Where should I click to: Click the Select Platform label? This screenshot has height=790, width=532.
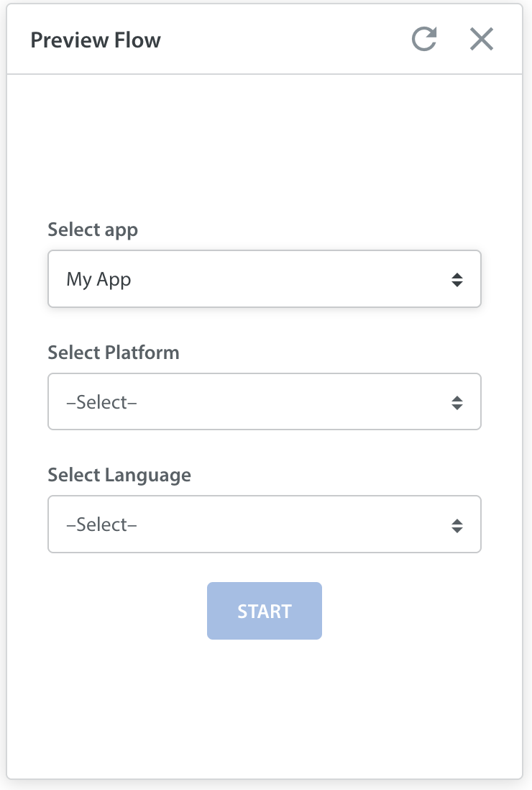(x=114, y=352)
